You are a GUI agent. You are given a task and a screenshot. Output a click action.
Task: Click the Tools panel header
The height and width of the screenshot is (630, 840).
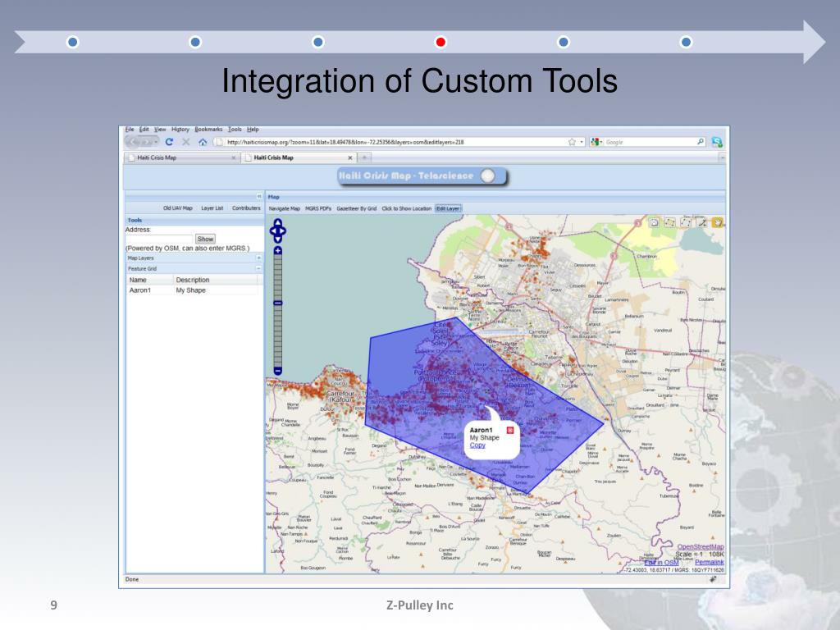(194, 220)
